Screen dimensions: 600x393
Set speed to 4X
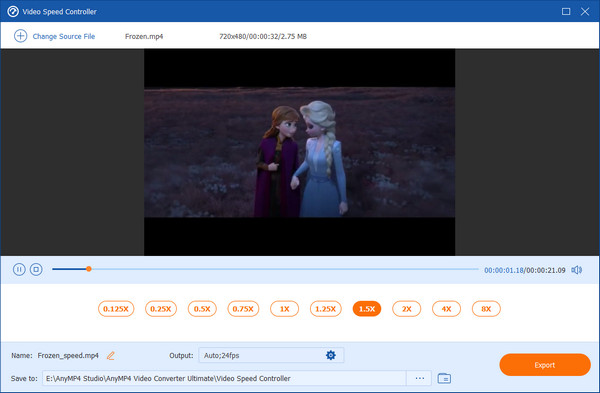[x=446, y=309]
